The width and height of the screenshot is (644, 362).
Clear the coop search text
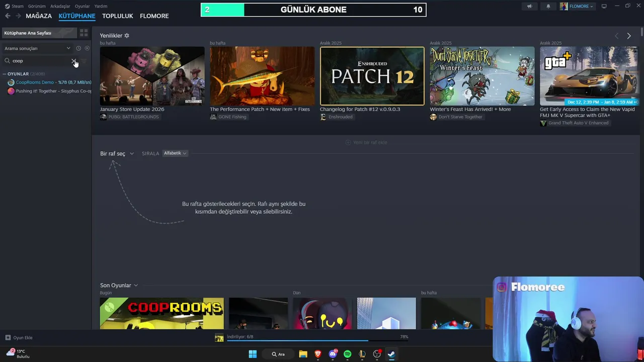[x=74, y=61]
